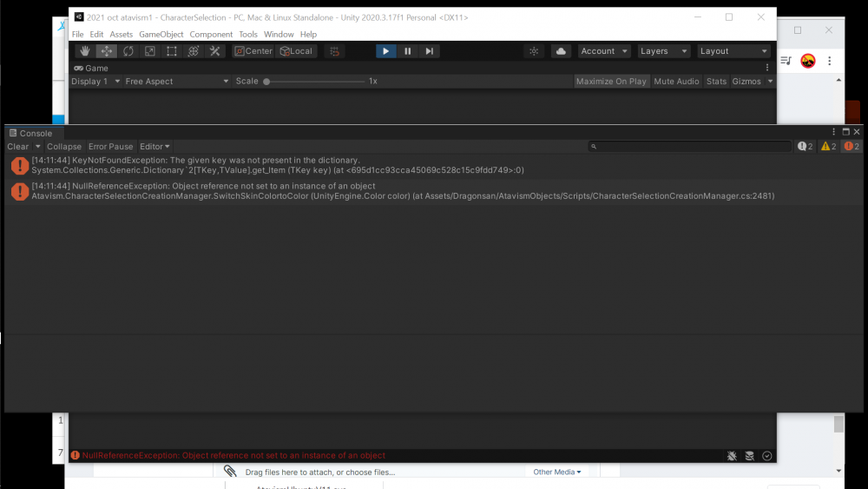The width and height of the screenshot is (868, 489).
Task: Select the Rotate tool
Action: click(x=128, y=51)
